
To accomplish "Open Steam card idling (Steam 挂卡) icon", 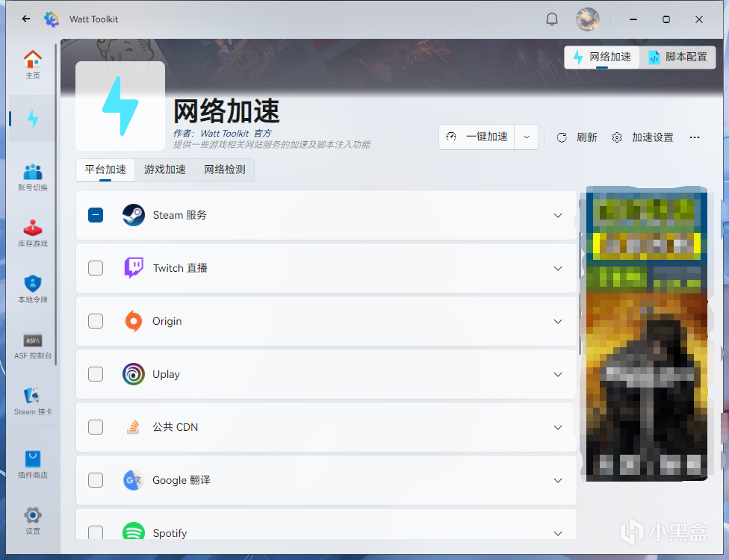I will pos(33,402).
